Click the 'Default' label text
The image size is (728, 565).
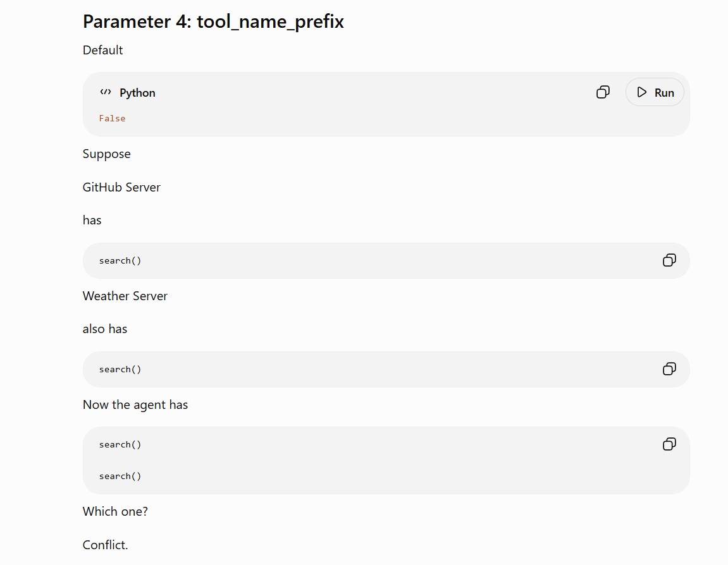102,50
